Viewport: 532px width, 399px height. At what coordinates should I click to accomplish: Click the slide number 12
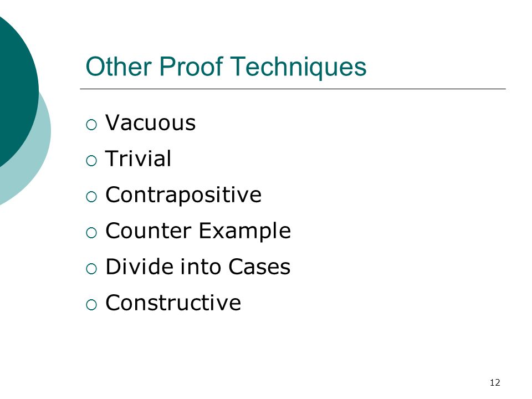(495, 383)
